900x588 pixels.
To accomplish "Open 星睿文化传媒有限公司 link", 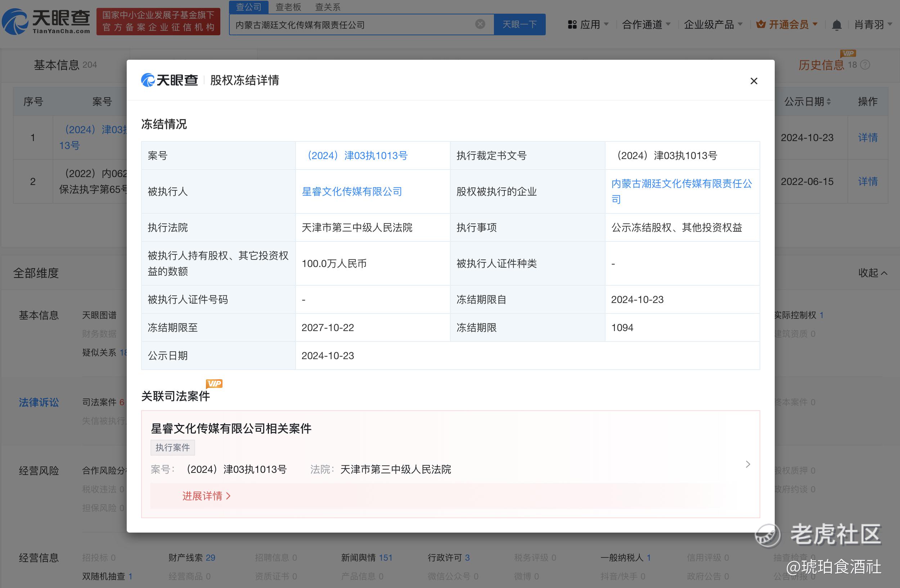I will (x=352, y=191).
